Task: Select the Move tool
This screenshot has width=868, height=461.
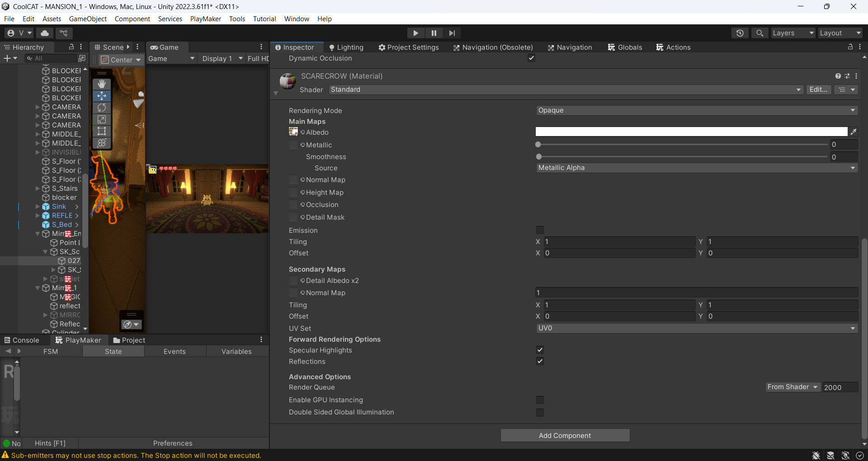Action: [102, 96]
